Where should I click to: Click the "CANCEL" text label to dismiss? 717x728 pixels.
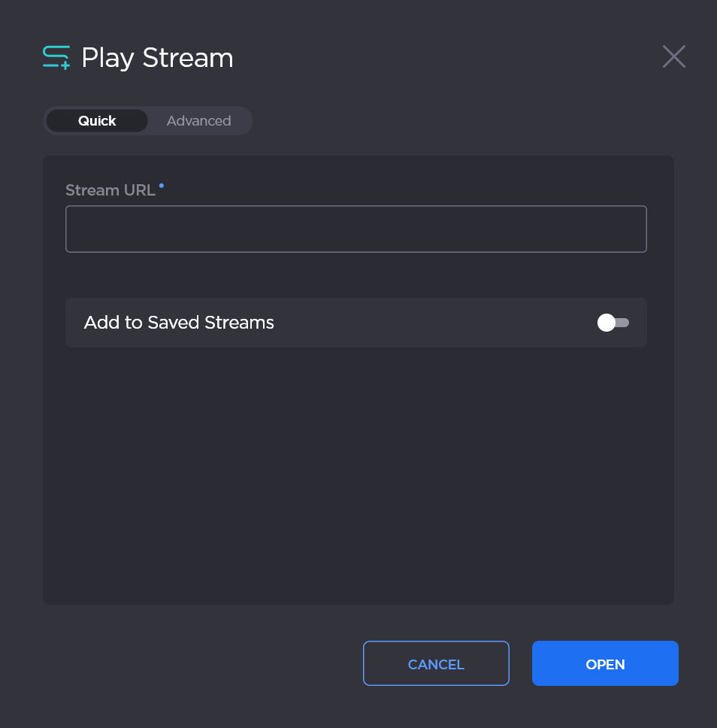click(x=436, y=664)
